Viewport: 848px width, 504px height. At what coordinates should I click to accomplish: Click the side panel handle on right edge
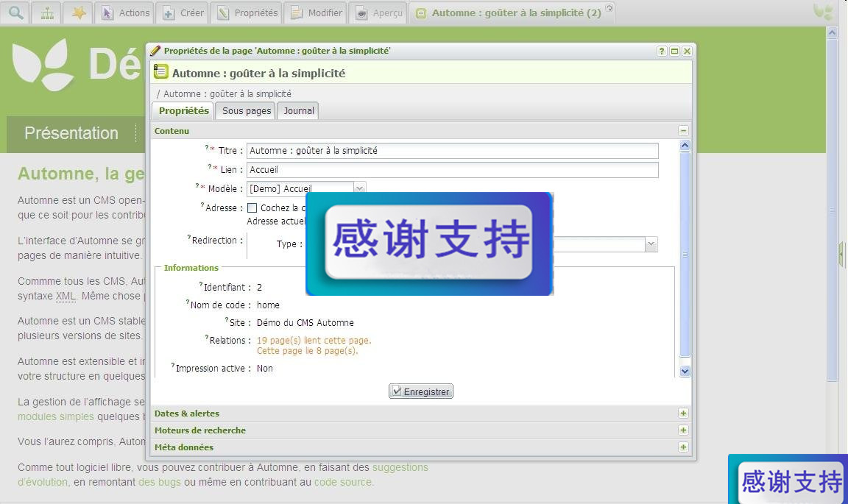click(841, 254)
